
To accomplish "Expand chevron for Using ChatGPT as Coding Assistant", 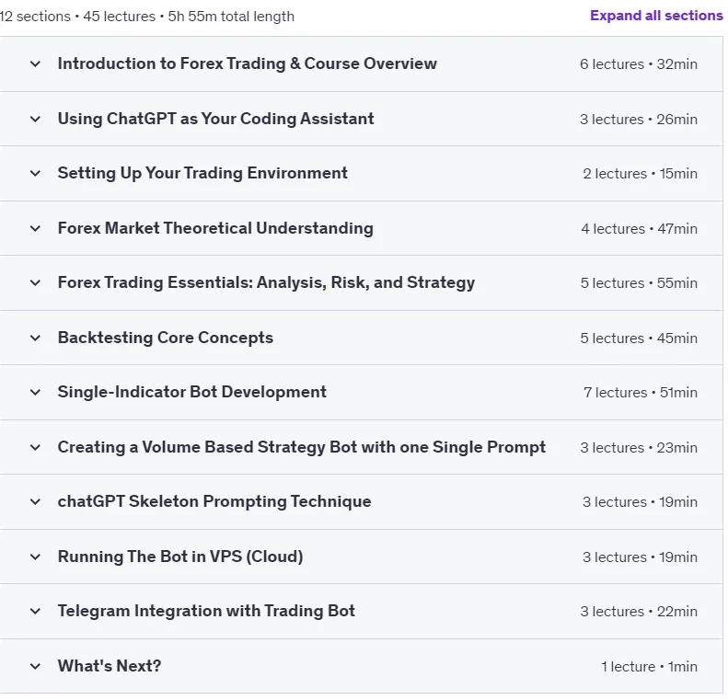I will click(x=35, y=120).
